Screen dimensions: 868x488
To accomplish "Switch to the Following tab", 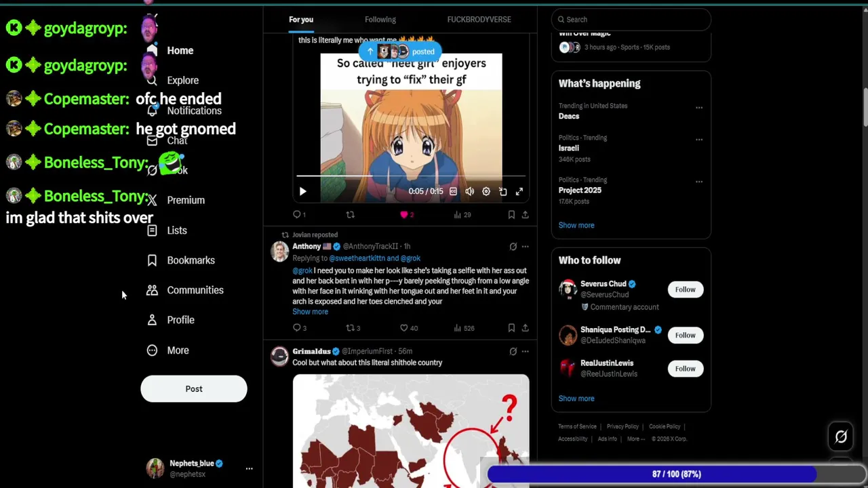I will [x=380, y=20].
